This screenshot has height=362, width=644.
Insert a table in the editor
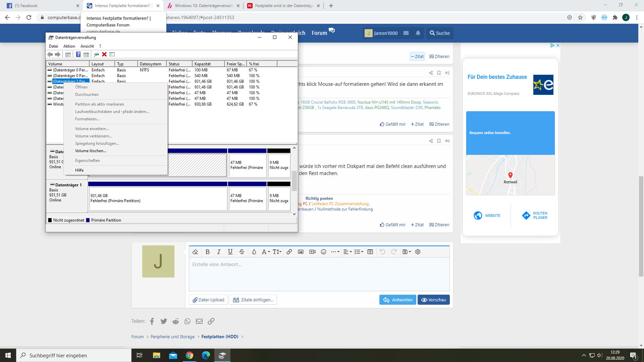[x=370, y=252]
